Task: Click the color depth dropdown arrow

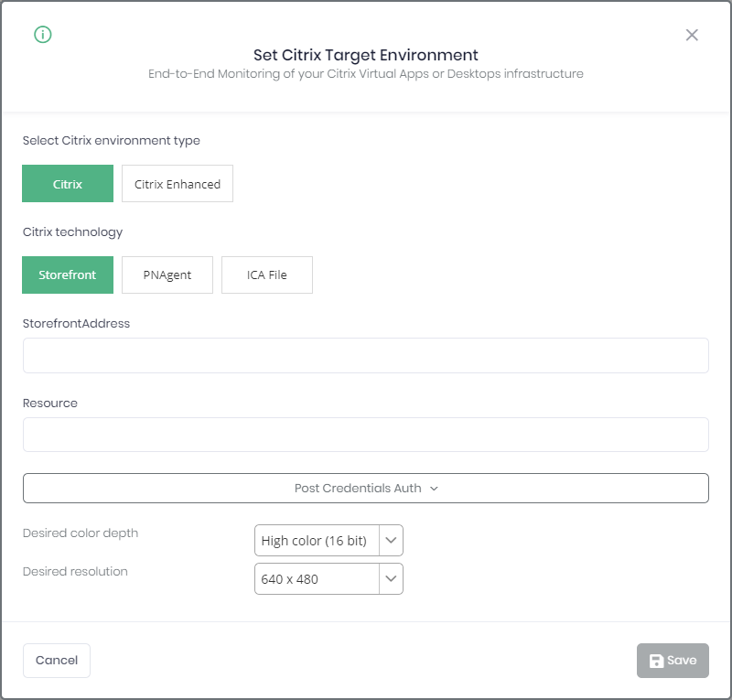Action: 391,540
